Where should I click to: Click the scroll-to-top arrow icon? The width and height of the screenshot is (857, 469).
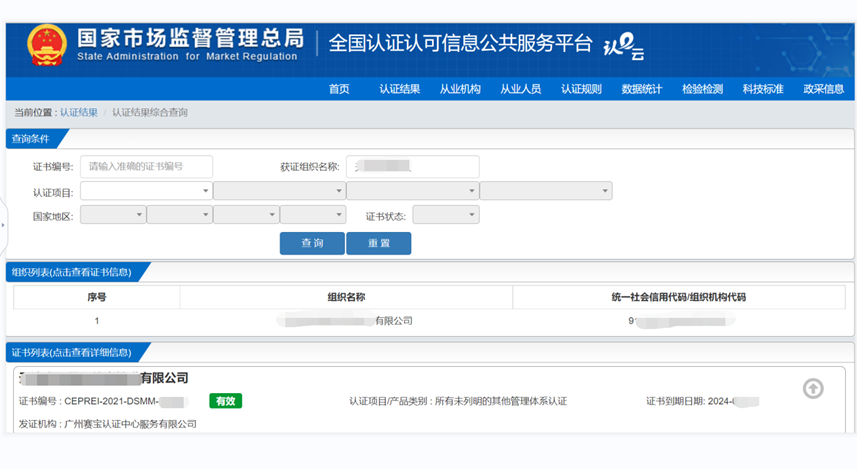pyautogui.click(x=813, y=389)
